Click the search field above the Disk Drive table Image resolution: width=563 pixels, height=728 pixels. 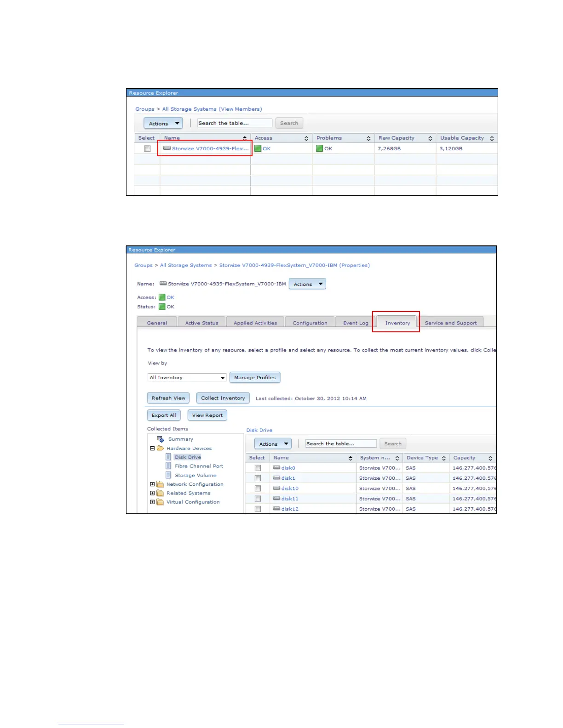(x=341, y=444)
